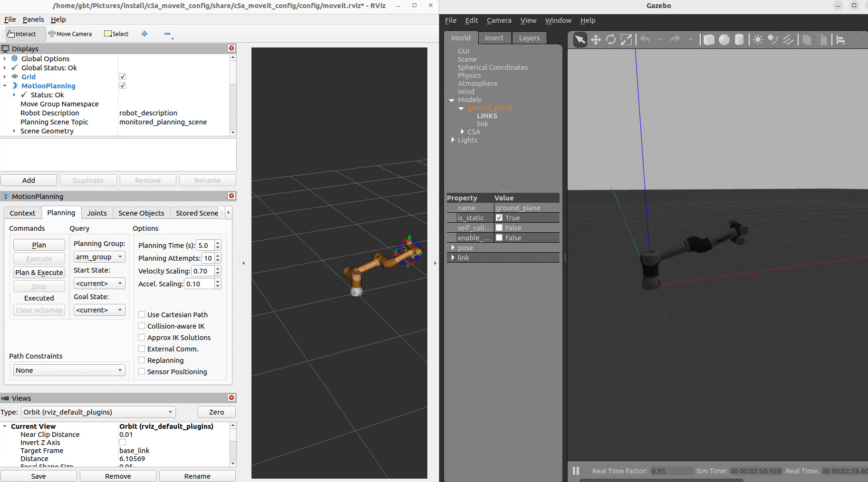Choose the Scale mode tool in Gazebo
This screenshot has height=482, width=868.
click(627, 40)
